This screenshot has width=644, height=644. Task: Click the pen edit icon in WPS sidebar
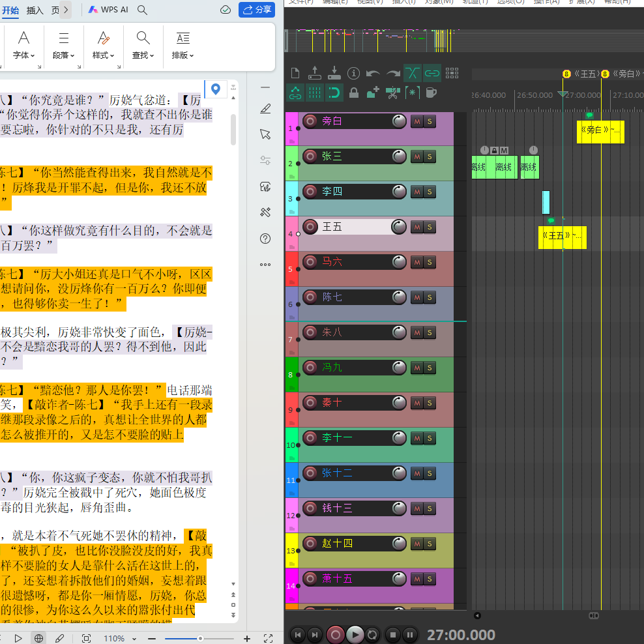click(265, 109)
